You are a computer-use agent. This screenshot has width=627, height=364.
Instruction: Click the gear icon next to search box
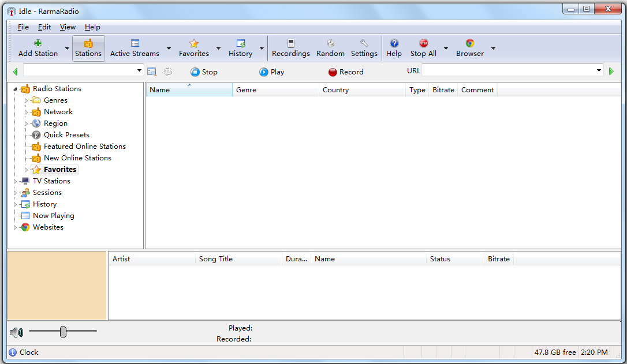168,72
